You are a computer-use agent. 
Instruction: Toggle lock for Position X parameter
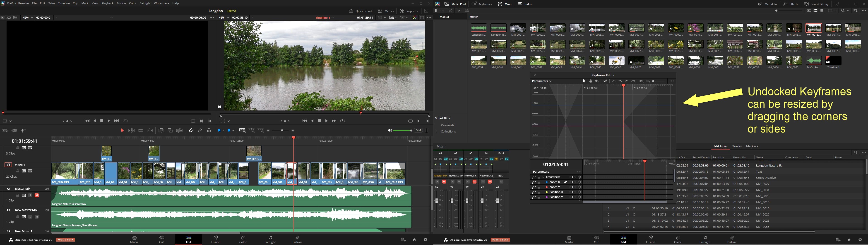539,192
